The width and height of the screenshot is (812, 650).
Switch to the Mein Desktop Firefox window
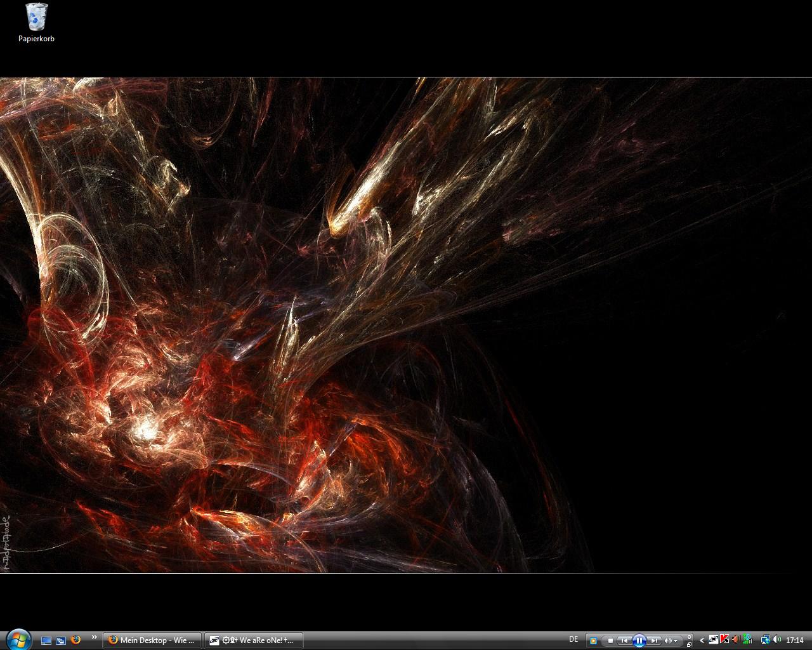(152, 640)
